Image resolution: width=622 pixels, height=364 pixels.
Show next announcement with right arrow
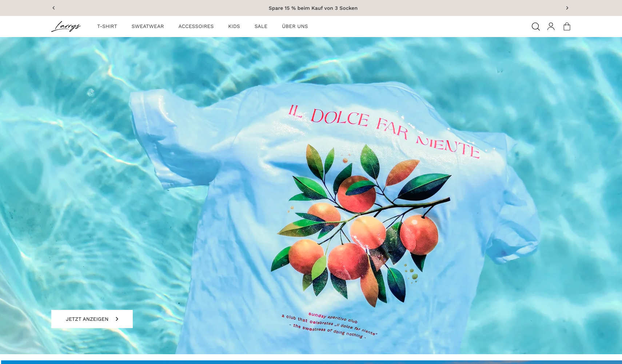(x=567, y=8)
